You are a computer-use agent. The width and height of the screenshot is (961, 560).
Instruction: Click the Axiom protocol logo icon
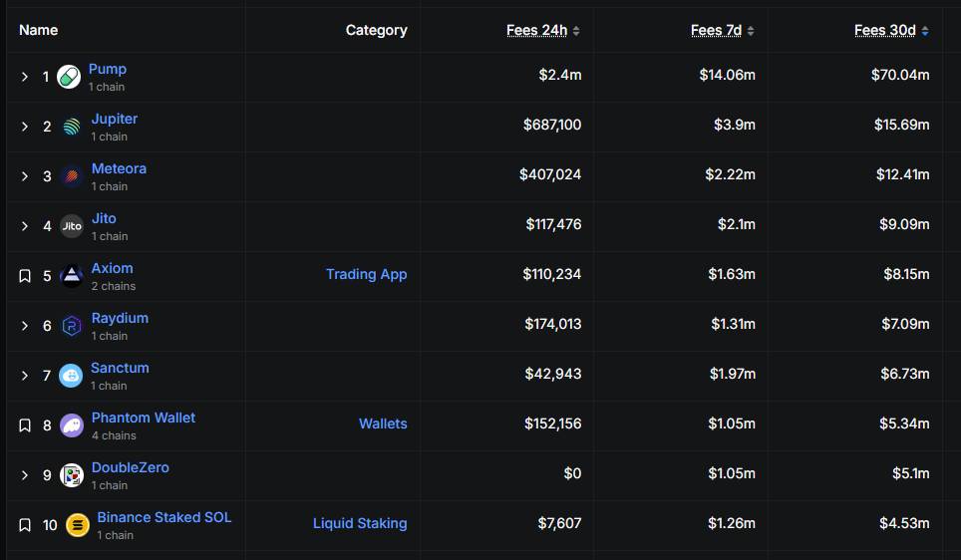[x=72, y=276]
